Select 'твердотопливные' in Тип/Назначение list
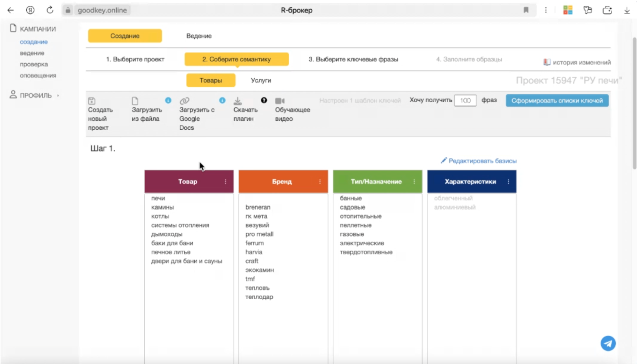This screenshot has width=637, height=364. tap(366, 252)
